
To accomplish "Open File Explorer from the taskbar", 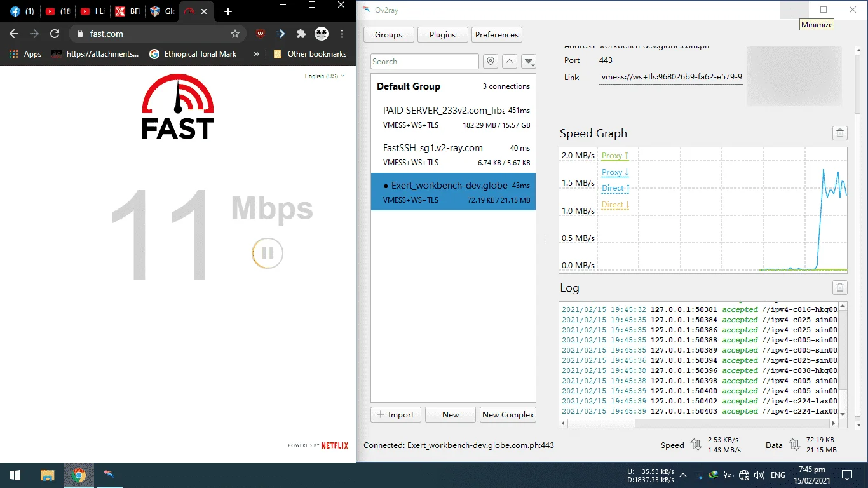I will click(48, 475).
